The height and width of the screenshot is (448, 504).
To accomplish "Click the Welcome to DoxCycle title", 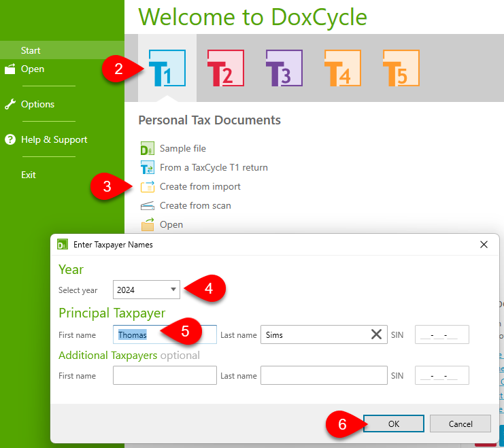I will 252,17.
